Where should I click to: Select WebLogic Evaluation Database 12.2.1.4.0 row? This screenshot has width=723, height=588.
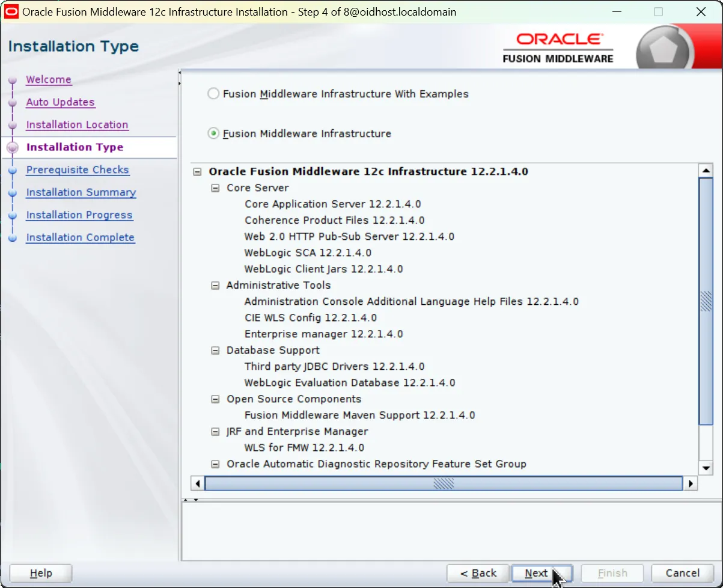point(350,383)
